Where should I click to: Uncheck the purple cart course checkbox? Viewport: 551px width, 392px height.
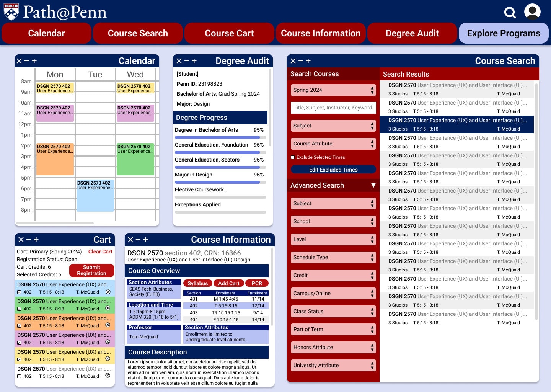[19, 343]
